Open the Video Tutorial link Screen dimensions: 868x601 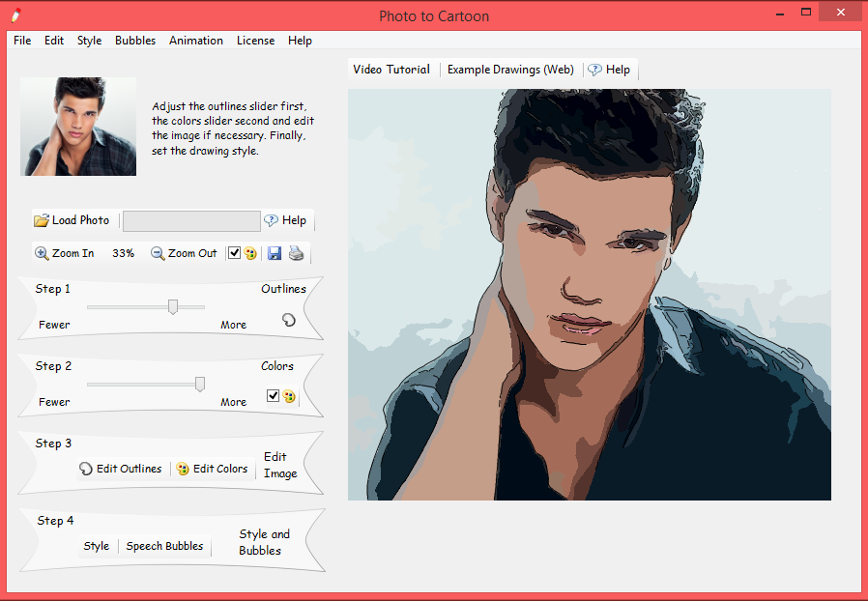tap(391, 70)
